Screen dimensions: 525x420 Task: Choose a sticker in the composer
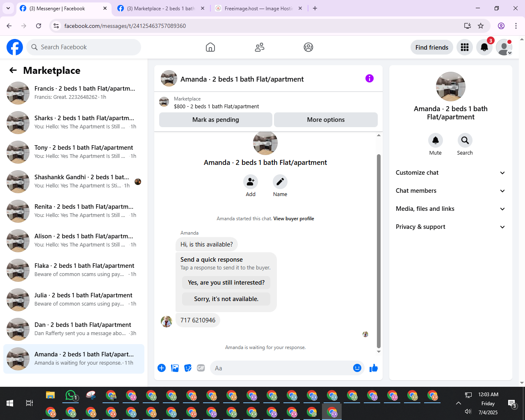coord(188,368)
